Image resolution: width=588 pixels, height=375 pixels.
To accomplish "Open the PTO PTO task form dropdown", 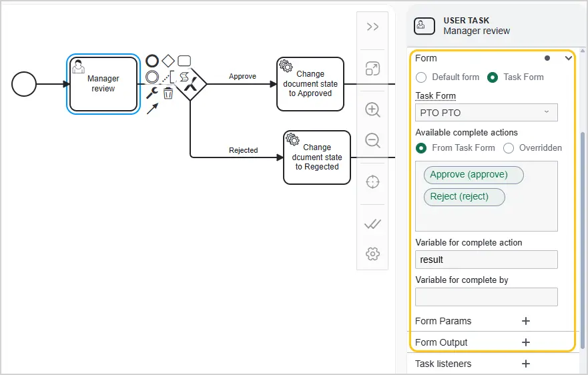I will [487, 113].
